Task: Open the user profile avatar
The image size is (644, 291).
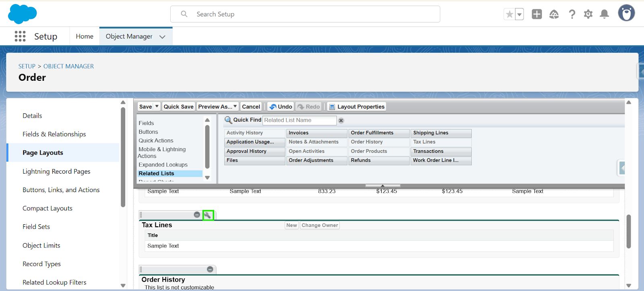Action: [x=626, y=13]
